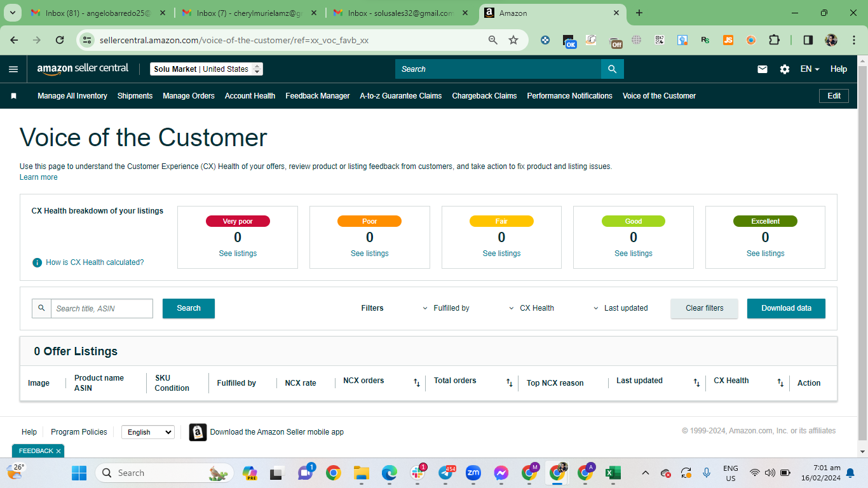The width and height of the screenshot is (868, 488).
Task: Open the Learn more link
Action: pyautogui.click(x=39, y=177)
